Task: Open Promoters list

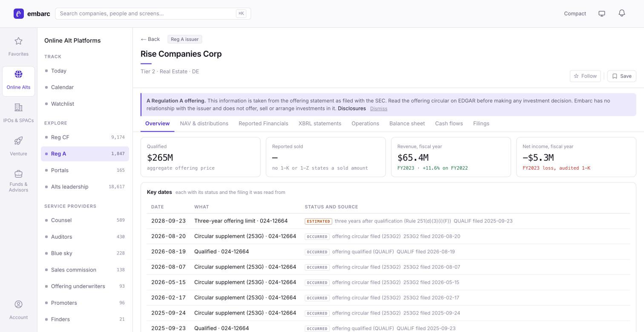Action: point(85,303)
